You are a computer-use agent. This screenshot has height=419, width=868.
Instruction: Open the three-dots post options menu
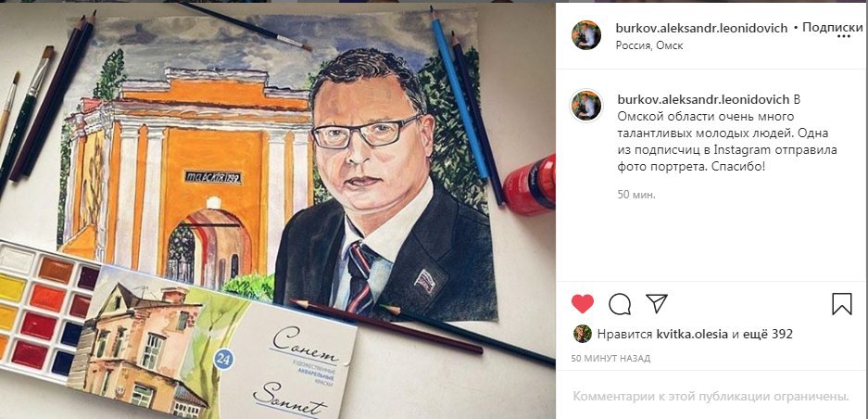pyautogui.click(x=844, y=36)
